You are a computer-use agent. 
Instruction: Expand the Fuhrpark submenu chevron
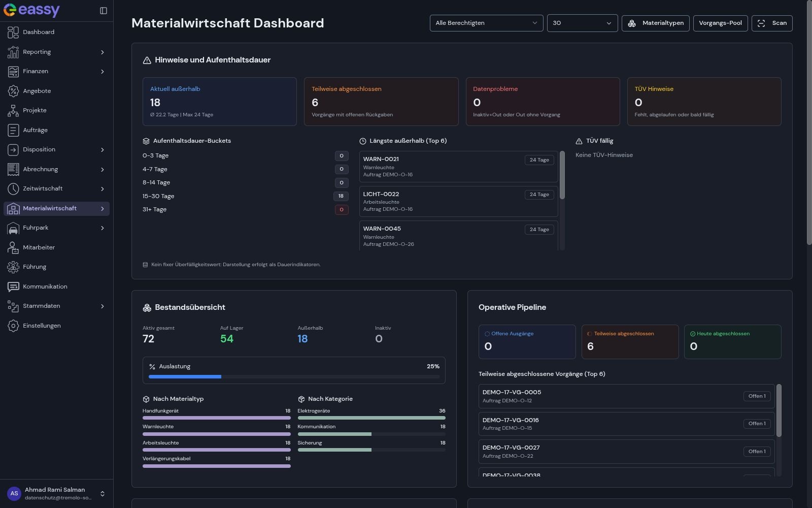pyautogui.click(x=103, y=228)
